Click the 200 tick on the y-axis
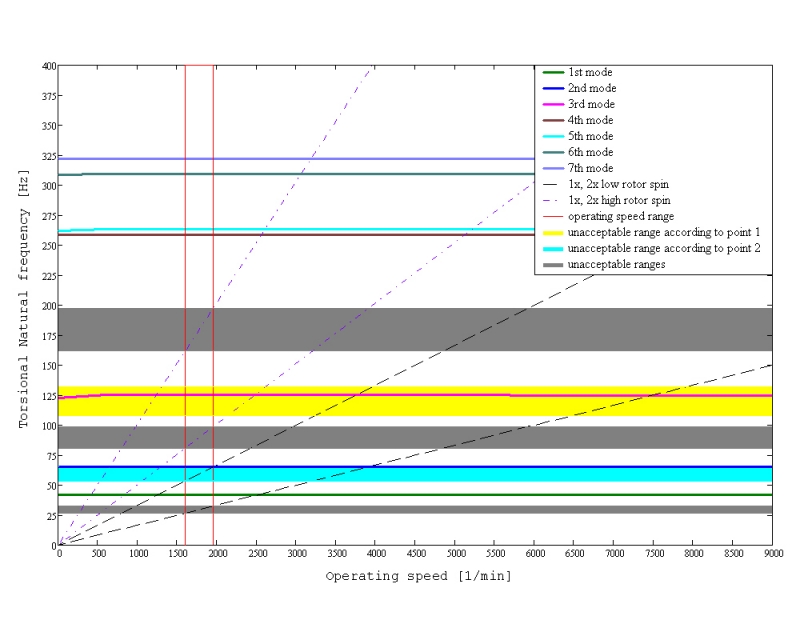Viewport: 800px width, 640px height. [45, 305]
